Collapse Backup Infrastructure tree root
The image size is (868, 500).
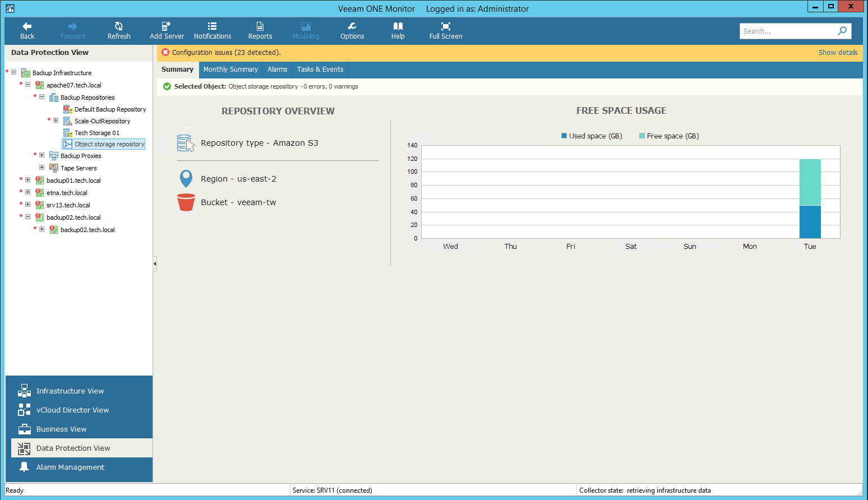[14, 72]
